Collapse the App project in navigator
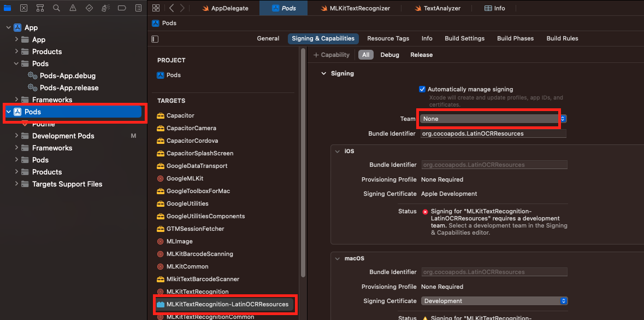The height and width of the screenshot is (320, 644). 8,27
